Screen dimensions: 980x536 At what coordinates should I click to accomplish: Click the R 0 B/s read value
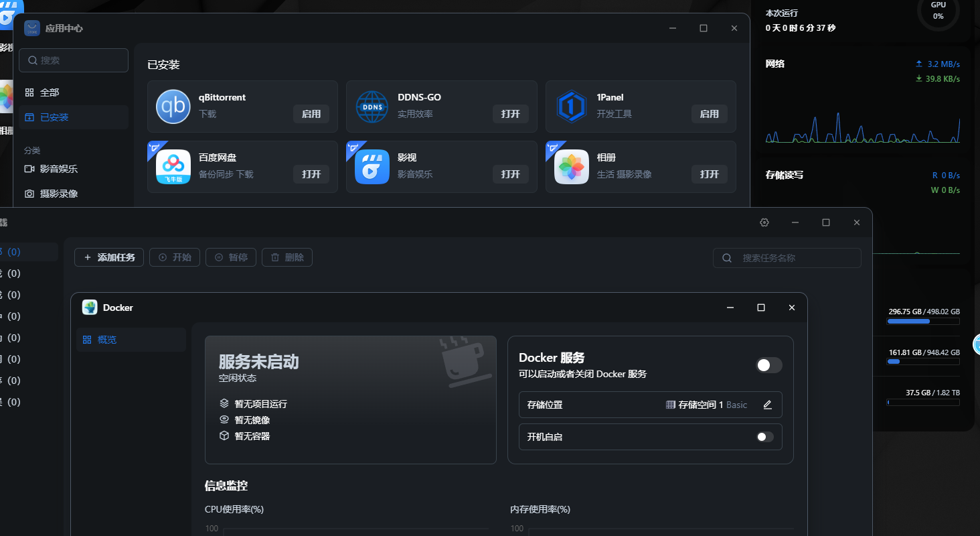[x=947, y=176]
